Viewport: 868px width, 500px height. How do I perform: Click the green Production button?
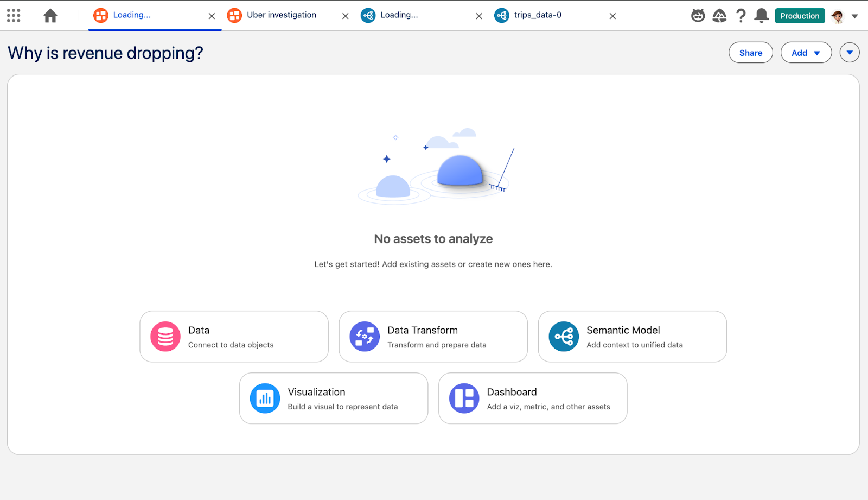[x=800, y=16]
